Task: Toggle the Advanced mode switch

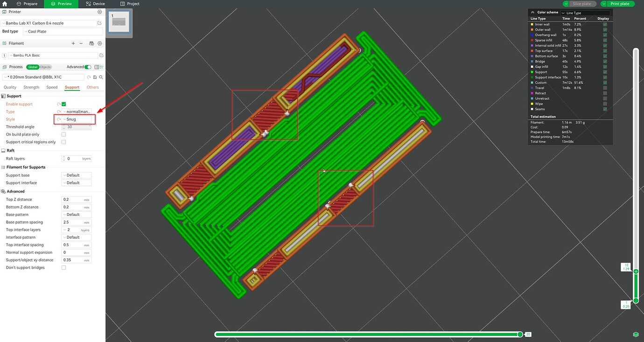Action: coord(88,67)
